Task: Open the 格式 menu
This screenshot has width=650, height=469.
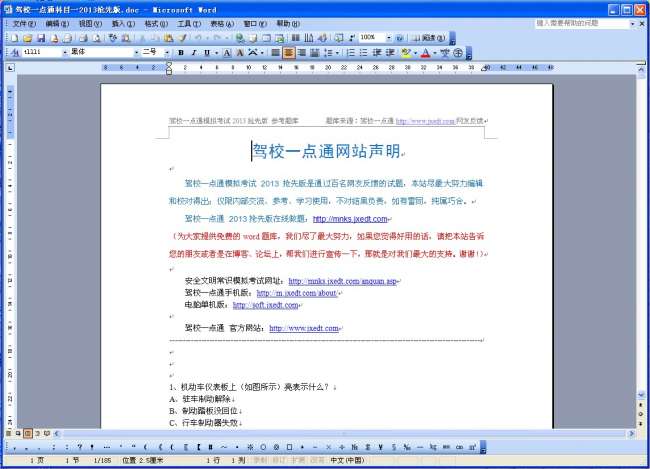Action: (x=156, y=24)
